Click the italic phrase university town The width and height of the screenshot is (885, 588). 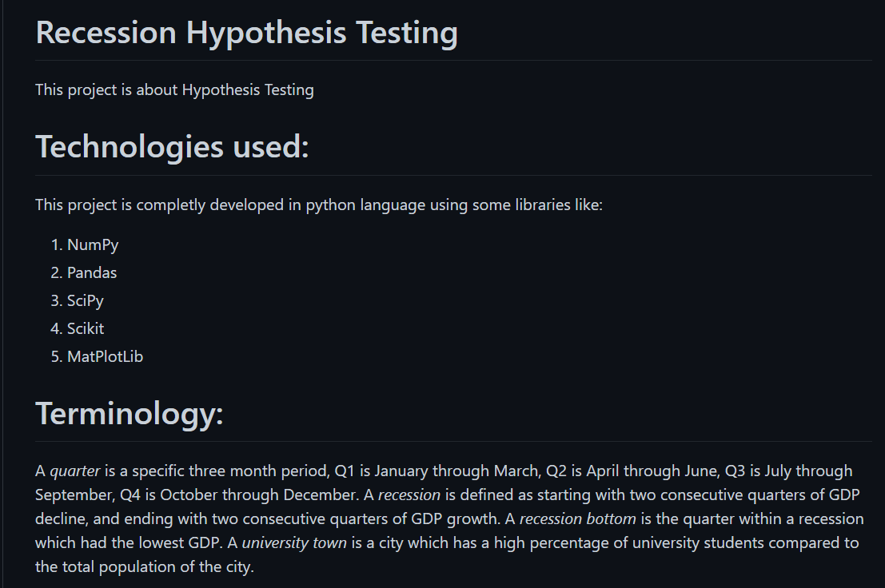coord(294,543)
